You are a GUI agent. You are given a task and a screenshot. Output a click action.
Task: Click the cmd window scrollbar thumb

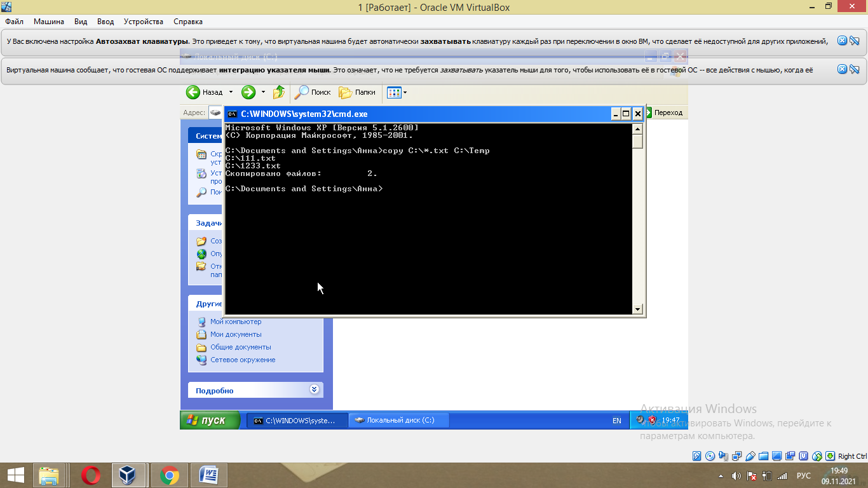[638, 141]
